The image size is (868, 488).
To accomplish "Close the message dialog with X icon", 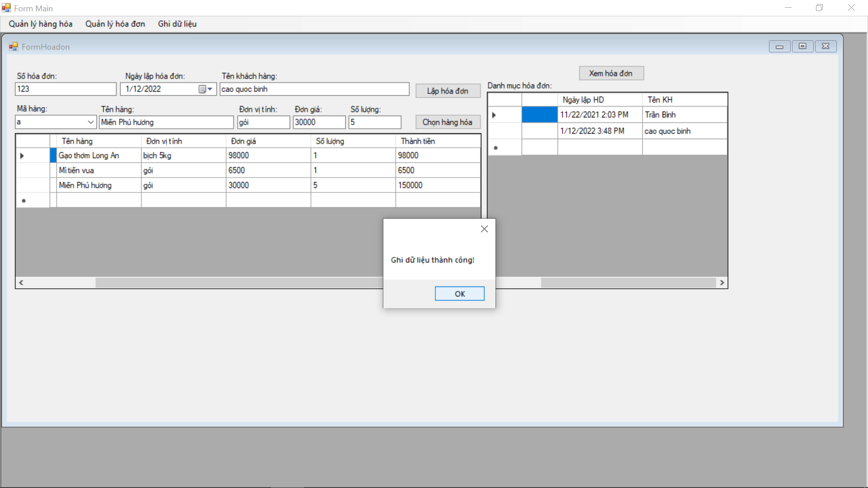I will click(484, 229).
